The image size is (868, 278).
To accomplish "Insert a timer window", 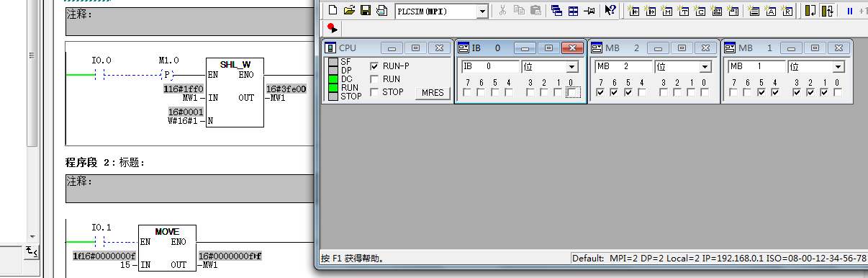I will [x=683, y=11].
